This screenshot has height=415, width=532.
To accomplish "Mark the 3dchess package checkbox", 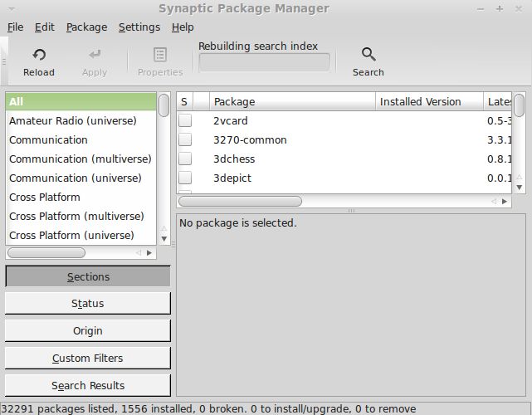I will tap(185, 159).
